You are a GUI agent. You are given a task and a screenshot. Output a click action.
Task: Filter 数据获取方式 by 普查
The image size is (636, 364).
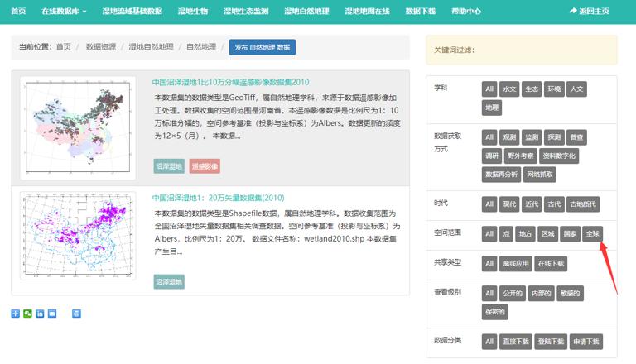tap(576, 137)
